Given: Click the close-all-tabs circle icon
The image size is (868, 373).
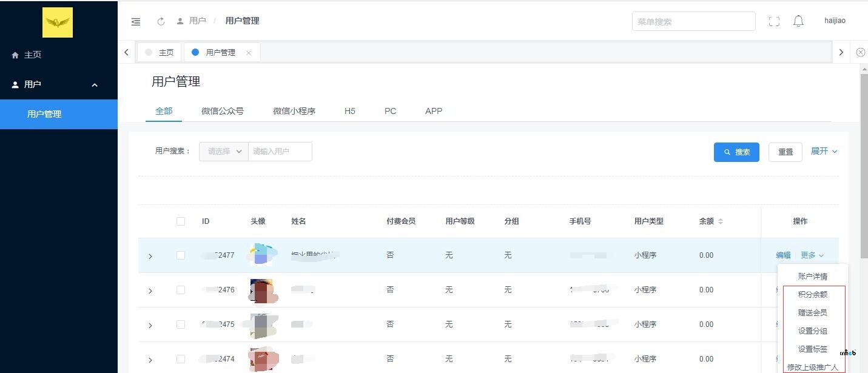Looking at the screenshot, I should pos(861,52).
